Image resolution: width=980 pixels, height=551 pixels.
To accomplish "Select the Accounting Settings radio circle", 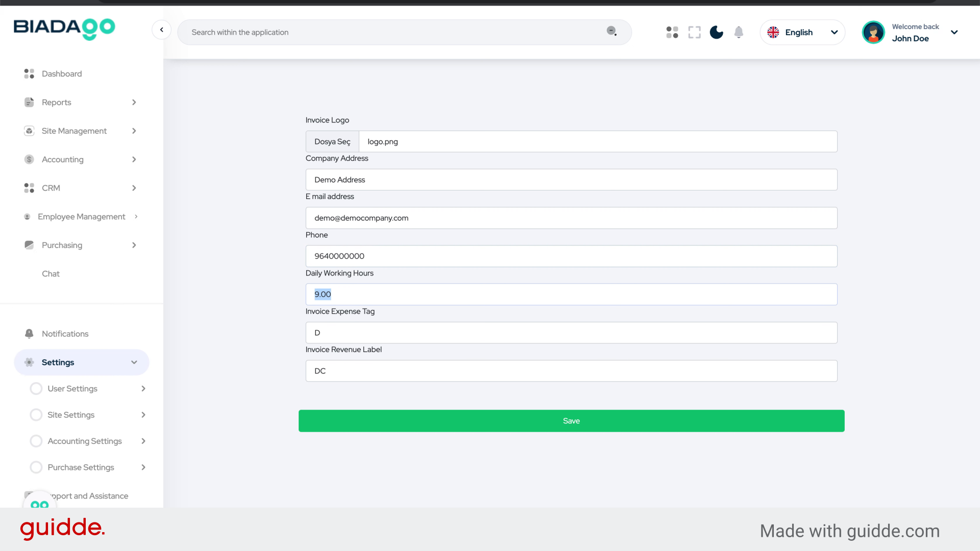I will [x=36, y=441].
